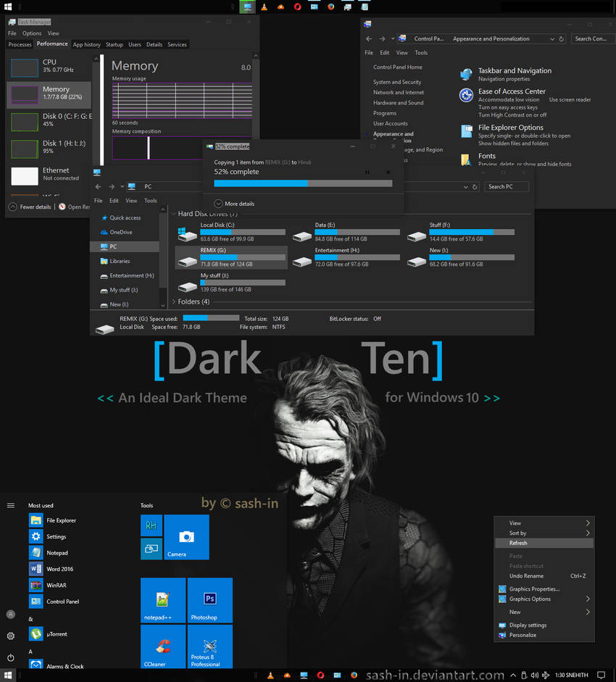Switch to the Processes tab in Task Manager
Viewport: 616px width, 682px height.
(x=20, y=44)
